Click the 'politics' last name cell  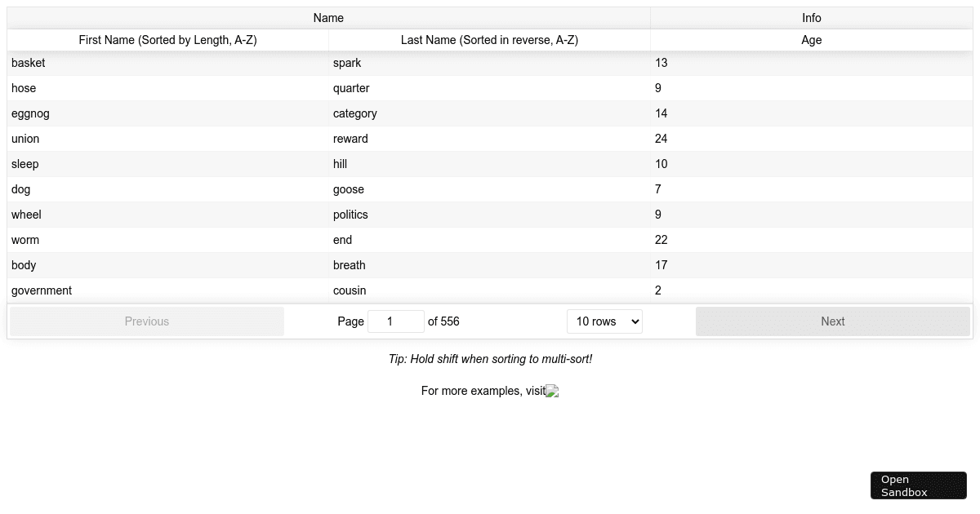tap(350, 215)
